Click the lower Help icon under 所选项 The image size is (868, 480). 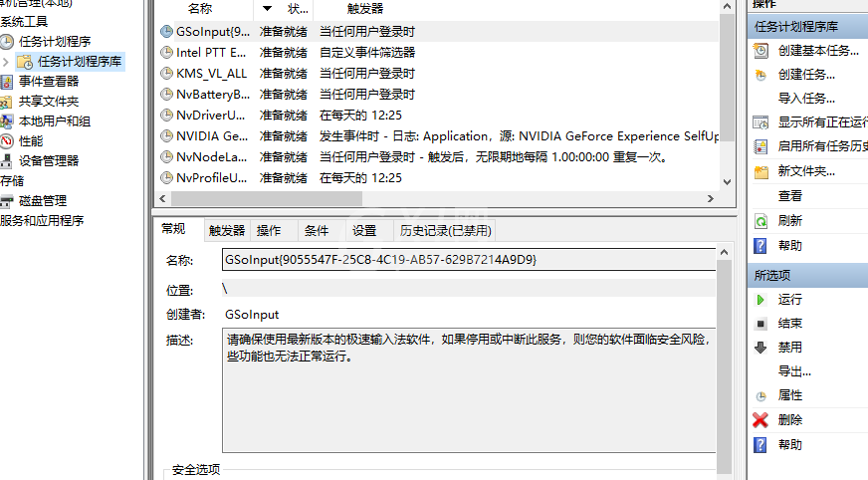(x=761, y=444)
